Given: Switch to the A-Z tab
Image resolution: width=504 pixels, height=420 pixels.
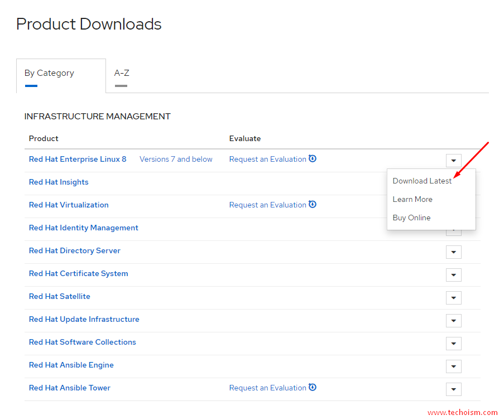Looking at the screenshot, I should tap(122, 73).
